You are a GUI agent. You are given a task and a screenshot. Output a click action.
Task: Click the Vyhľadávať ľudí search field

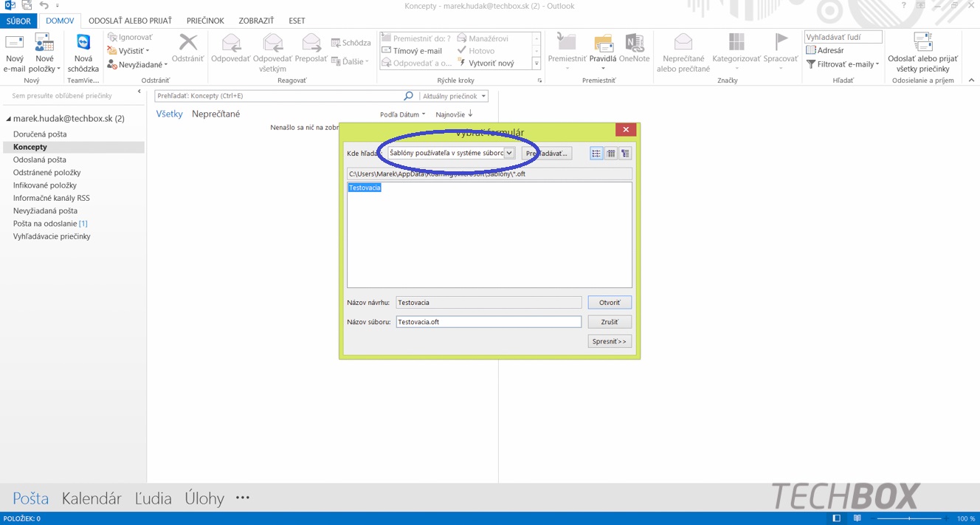tap(843, 37)
